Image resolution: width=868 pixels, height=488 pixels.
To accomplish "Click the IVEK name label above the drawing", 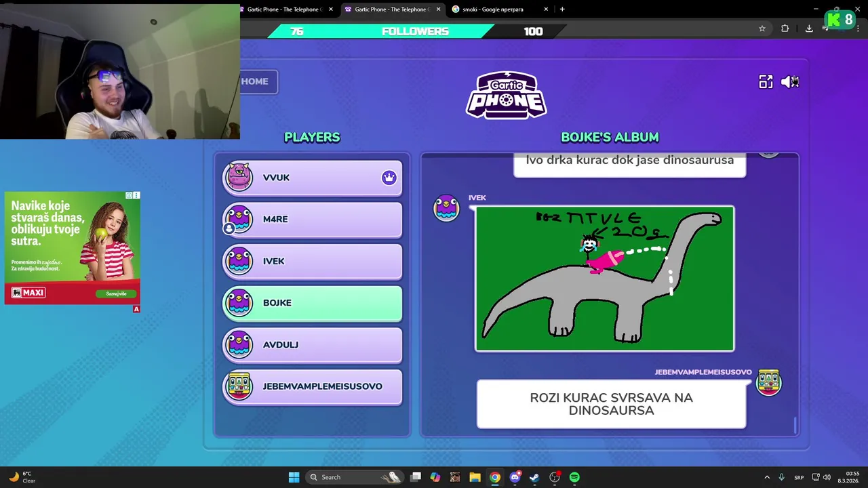I will point(477,198).
